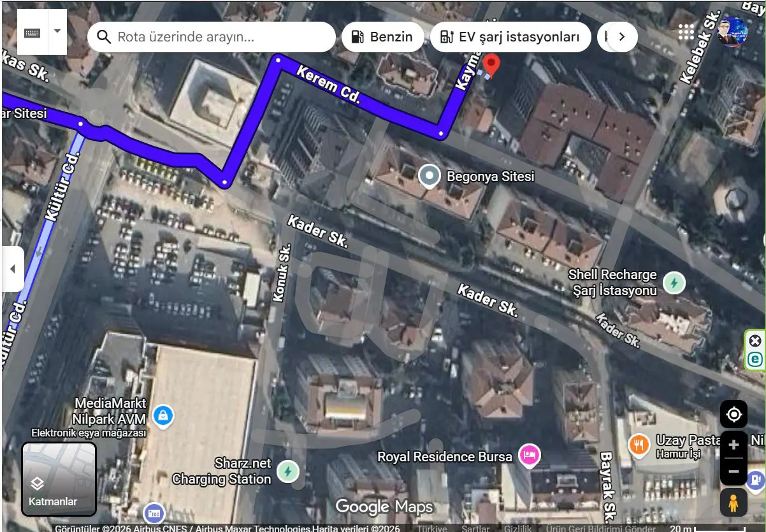The width and height of the screenshot is (766, 532).
Task: Click the Konuk Sk. street label
Action: 280,272
